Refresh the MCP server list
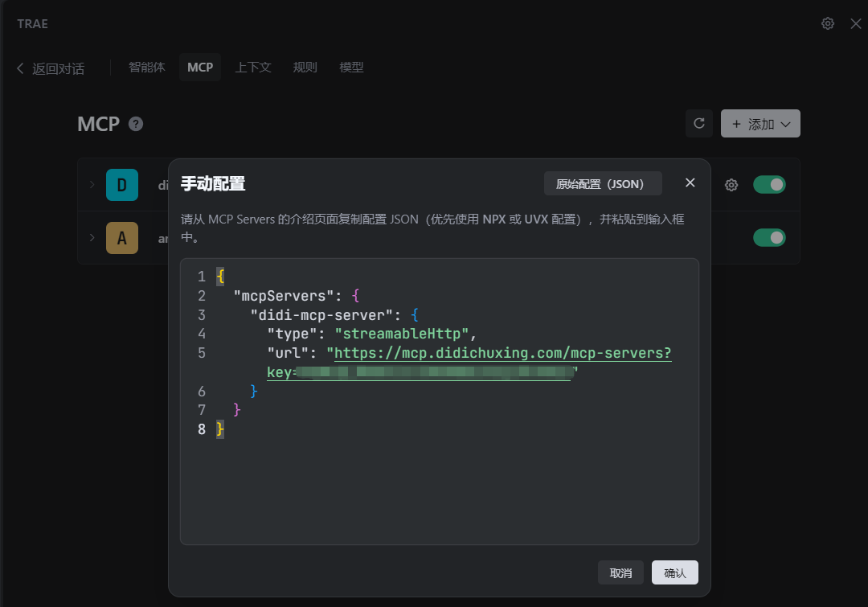Image resolution: width=868 pixels, height=607 pixels. [x=699, y=123]
